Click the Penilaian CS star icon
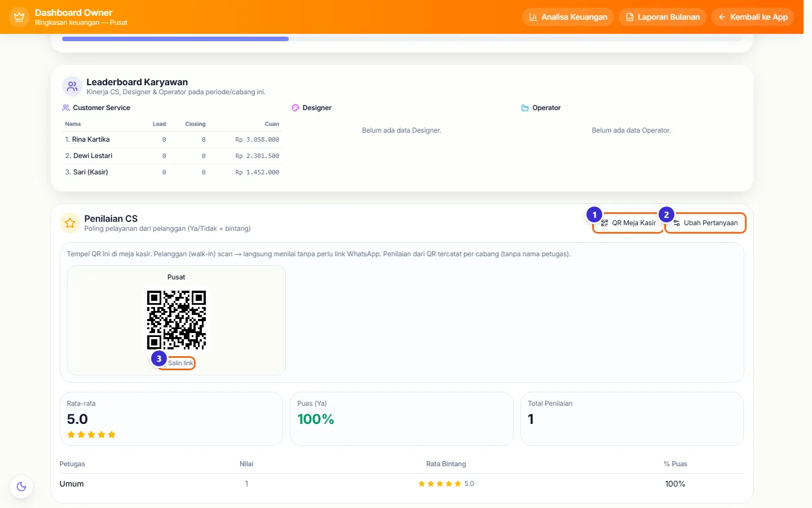The image size is (812, 508). [70, 223]
